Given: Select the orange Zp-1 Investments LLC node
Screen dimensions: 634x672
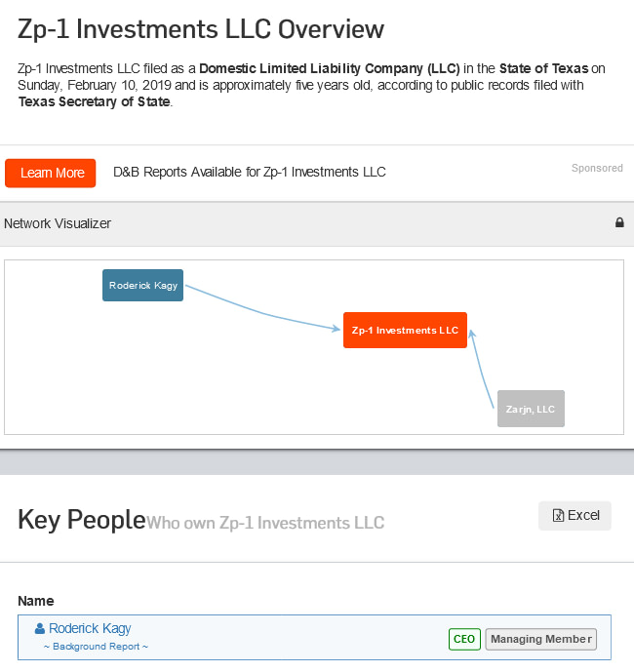Looking at the screenshot, I should [405, 330].
